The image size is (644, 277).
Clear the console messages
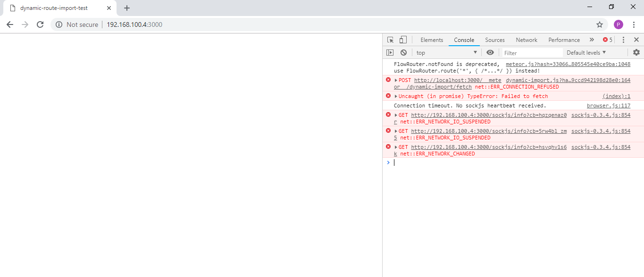tap(403, 53)
